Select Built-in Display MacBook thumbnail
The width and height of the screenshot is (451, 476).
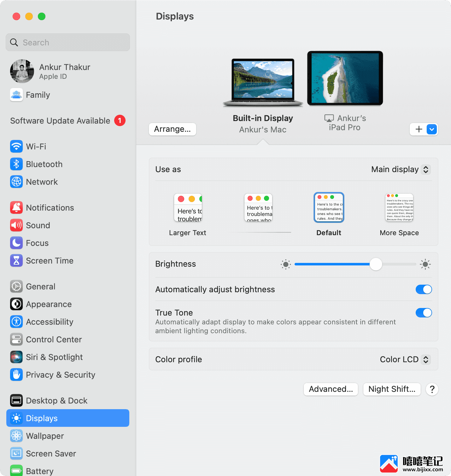263,83
